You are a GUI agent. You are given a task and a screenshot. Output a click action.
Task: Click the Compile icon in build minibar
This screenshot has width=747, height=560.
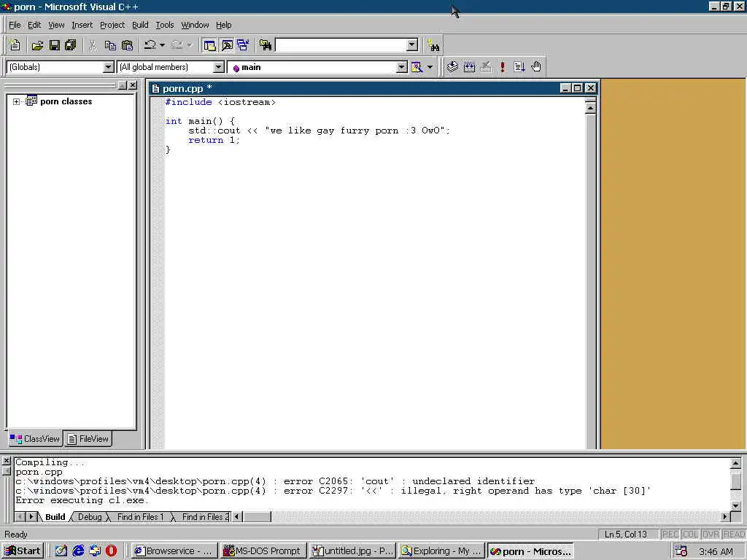[452, 67]
